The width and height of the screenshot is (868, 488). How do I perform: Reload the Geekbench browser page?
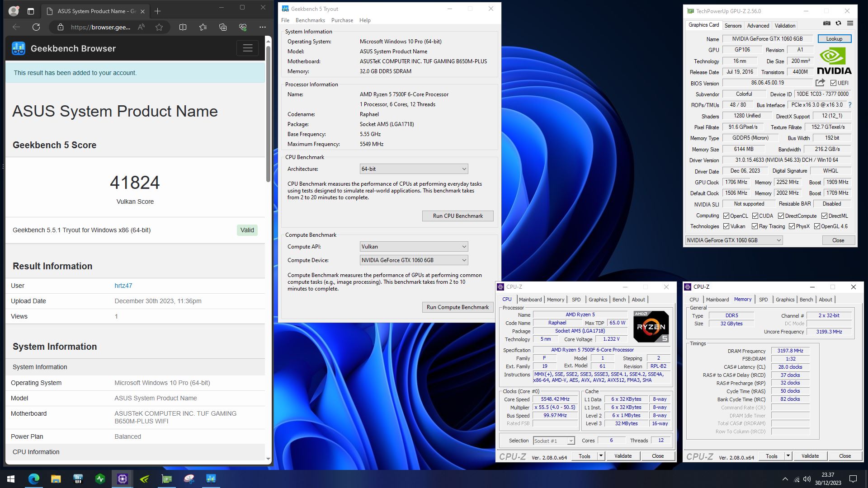(36, 27)
